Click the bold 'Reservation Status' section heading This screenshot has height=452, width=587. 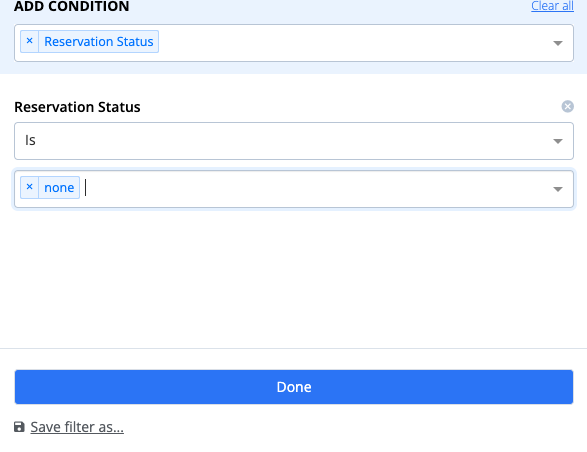77,107
